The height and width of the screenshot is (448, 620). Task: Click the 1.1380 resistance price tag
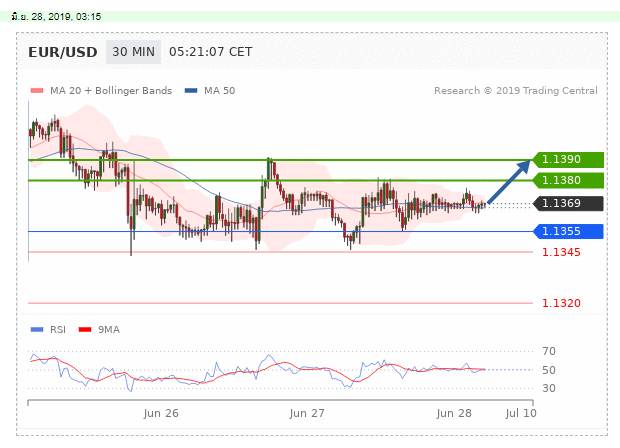click(x=568, y=180)
